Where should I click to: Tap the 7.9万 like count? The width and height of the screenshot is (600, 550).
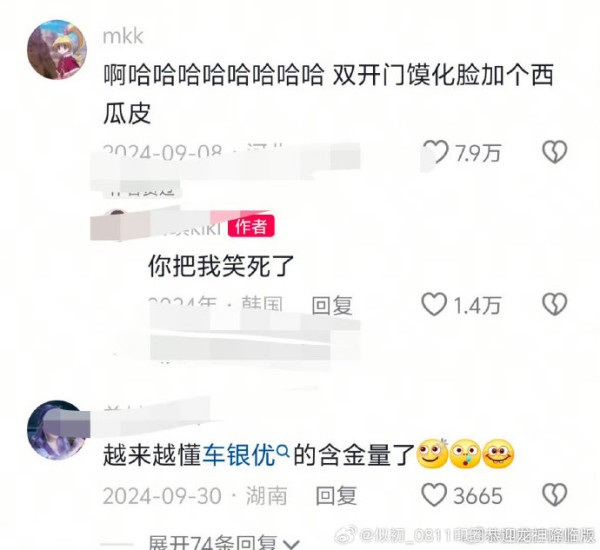click(x=478, y=153)
